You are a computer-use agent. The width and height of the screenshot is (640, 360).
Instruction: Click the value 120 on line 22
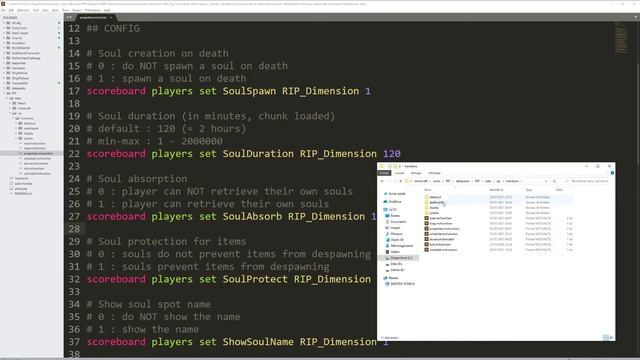(x=391, y=154)
